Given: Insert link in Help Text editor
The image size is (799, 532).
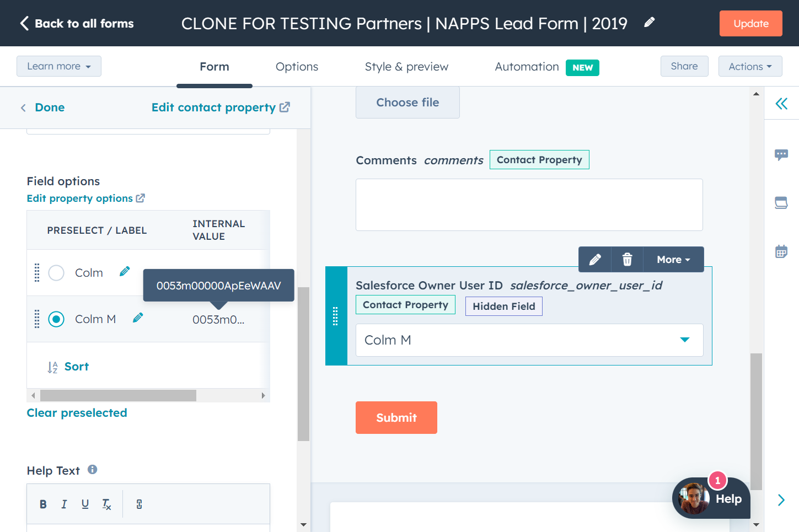Looking at the screenshot, I should tap(139, 504).
